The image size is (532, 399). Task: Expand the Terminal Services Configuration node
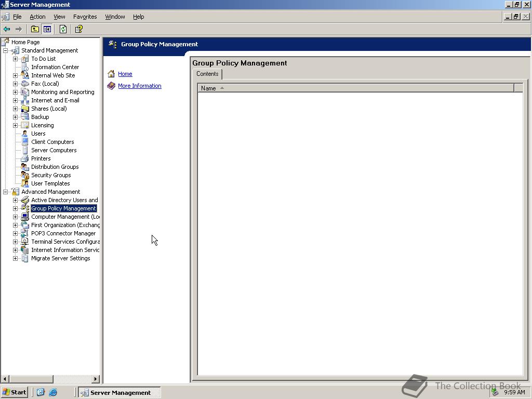coord(15,242)
